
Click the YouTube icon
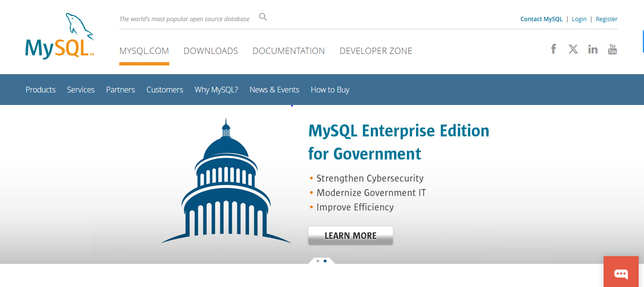pos(612,49)
